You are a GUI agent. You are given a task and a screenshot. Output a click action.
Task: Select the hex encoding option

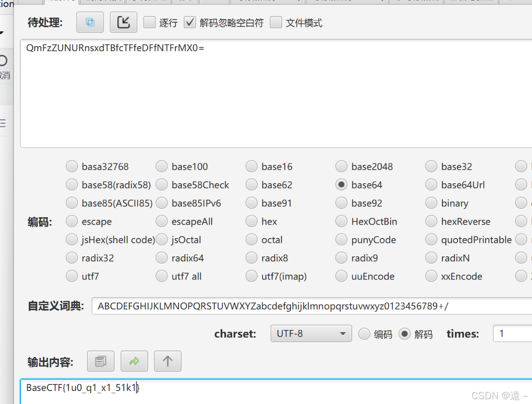(251, 221)
